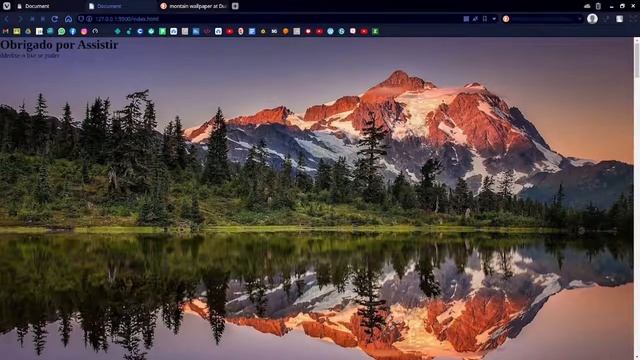Bookmark this page using bookmark icon
640x360 pixels.
(x=484, y=19)
